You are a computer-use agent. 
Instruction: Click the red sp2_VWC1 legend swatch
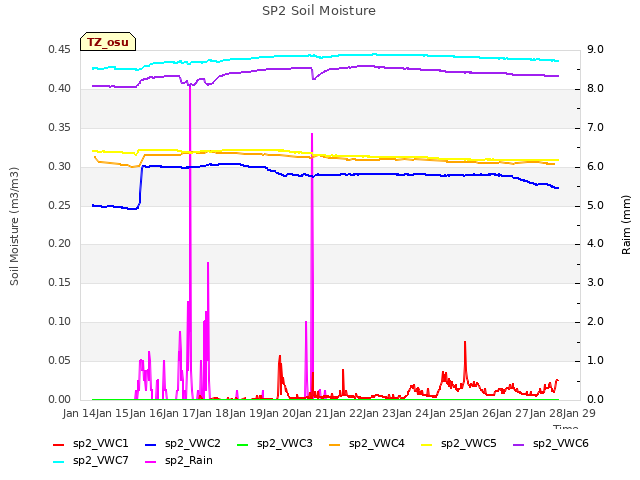tap(59, 444)
